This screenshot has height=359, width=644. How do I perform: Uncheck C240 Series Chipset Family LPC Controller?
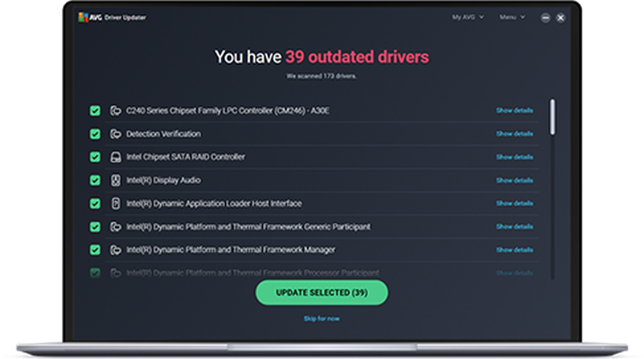[95, 111]
